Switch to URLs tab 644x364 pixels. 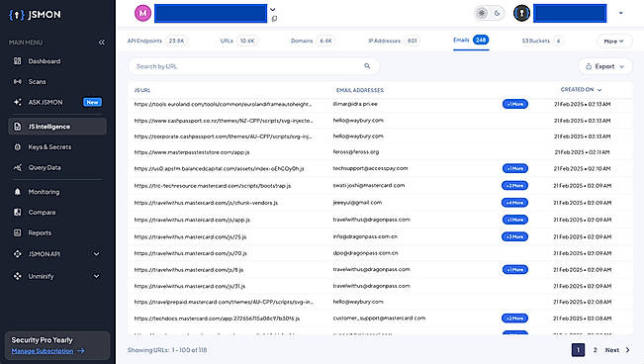tap(238, 41)
